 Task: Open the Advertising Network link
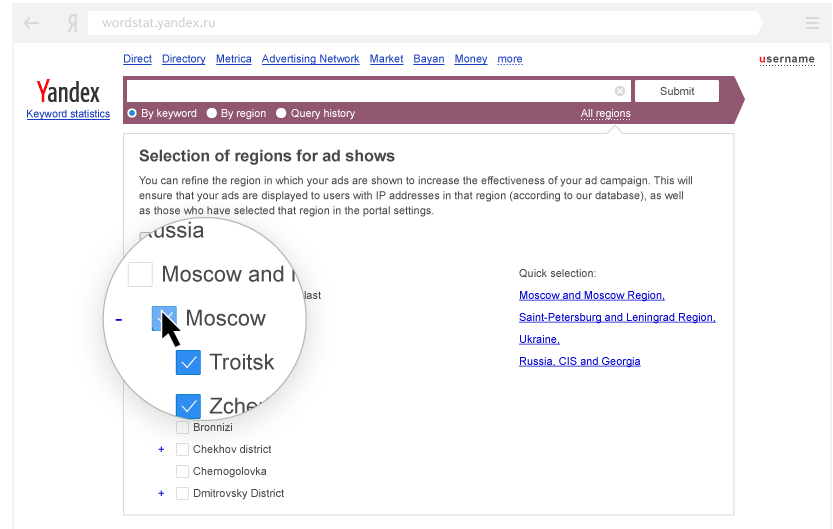coord(311,59)
